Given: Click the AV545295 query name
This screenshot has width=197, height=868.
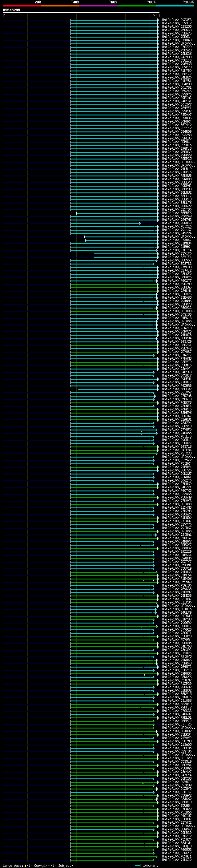Looking at the screenshot, I should coord(11,10).
